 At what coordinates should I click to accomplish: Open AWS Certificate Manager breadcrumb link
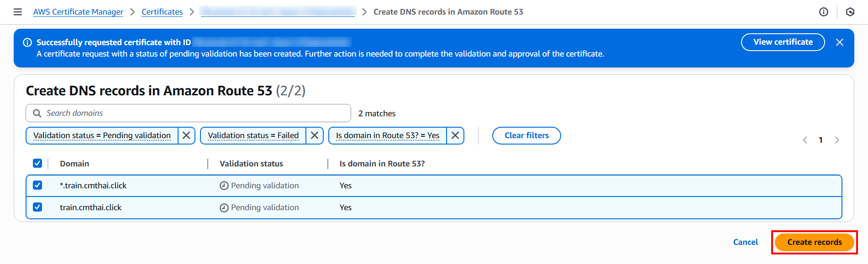click(78, 12)
